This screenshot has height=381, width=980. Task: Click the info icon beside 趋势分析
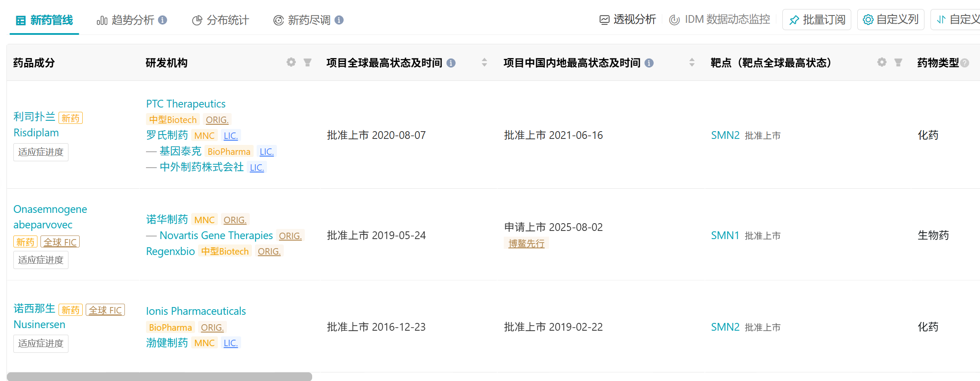pos(163,20)
